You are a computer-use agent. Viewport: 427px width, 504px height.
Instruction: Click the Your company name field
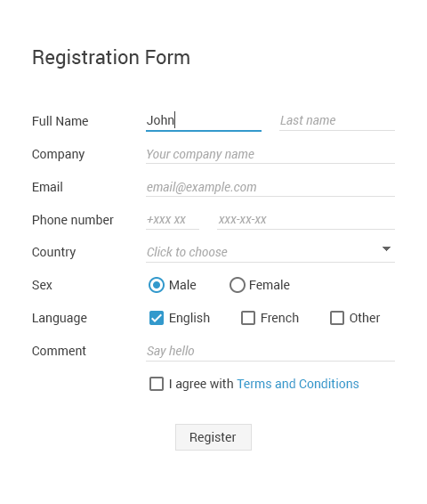(270, 154)
